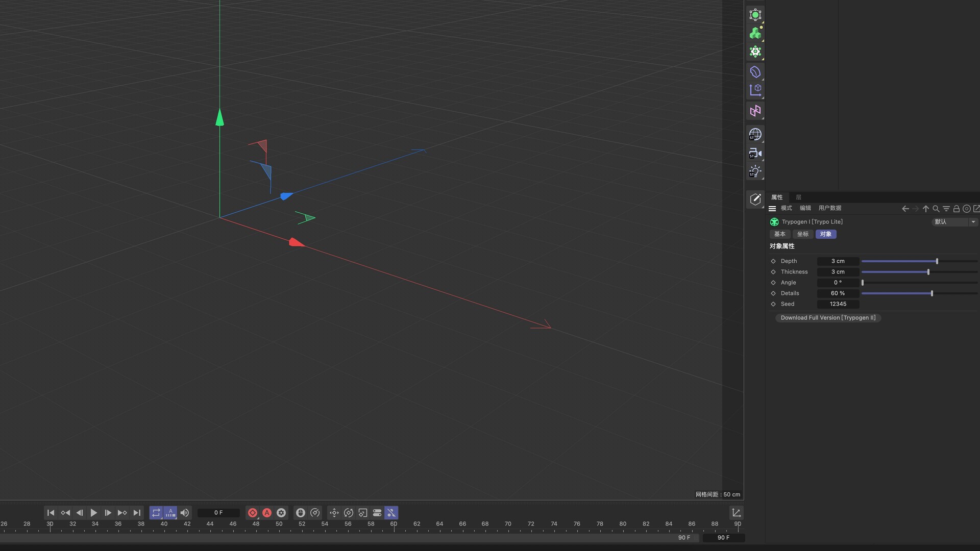The image size is (980, 551).
Task: Open the 模式 menu
Action: tap(787, 208)
